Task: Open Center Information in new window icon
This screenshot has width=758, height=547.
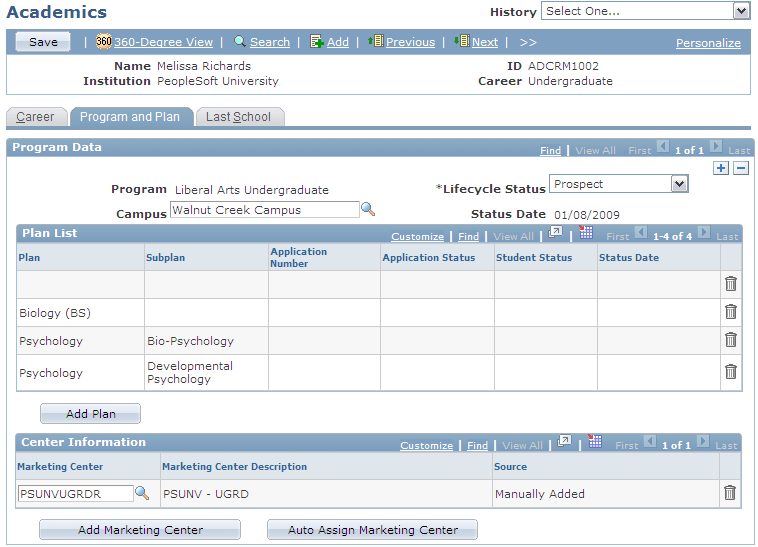Action: point(564,441)
